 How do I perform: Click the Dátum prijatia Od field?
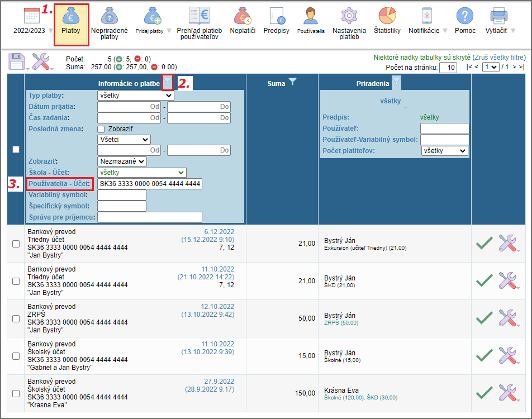(129, 107)
